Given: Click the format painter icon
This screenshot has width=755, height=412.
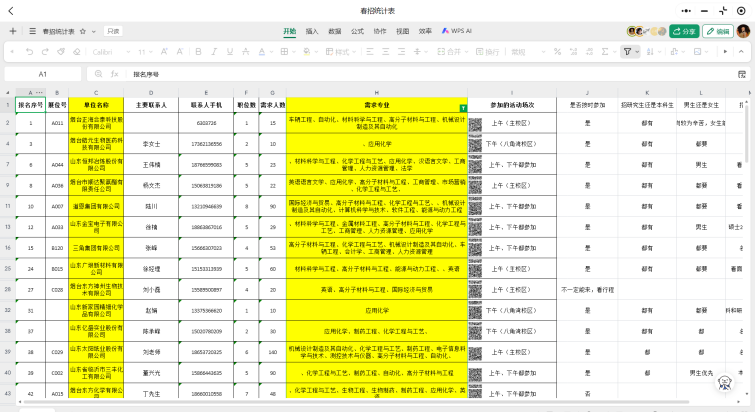Looking at the screenshot, I should [61, 51].
